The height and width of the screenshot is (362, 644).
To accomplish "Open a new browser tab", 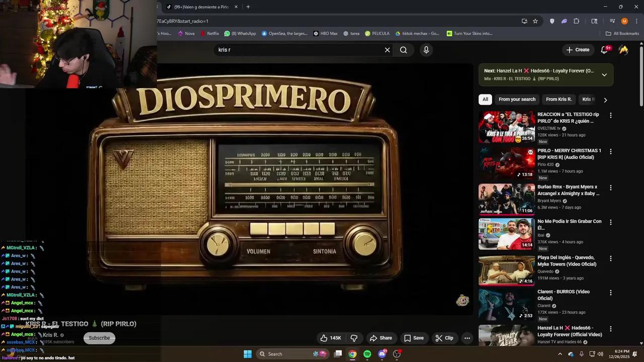I will (248, 7).
